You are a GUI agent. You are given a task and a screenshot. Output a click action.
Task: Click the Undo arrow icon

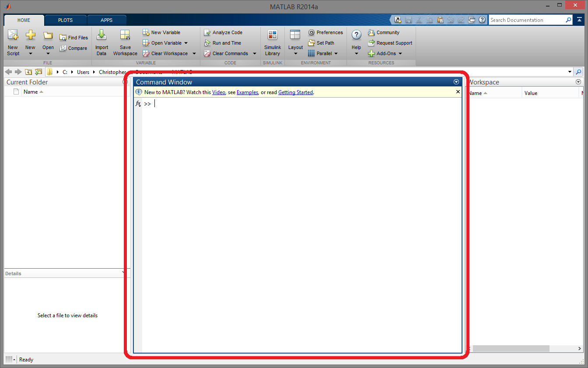pos(451,20)
